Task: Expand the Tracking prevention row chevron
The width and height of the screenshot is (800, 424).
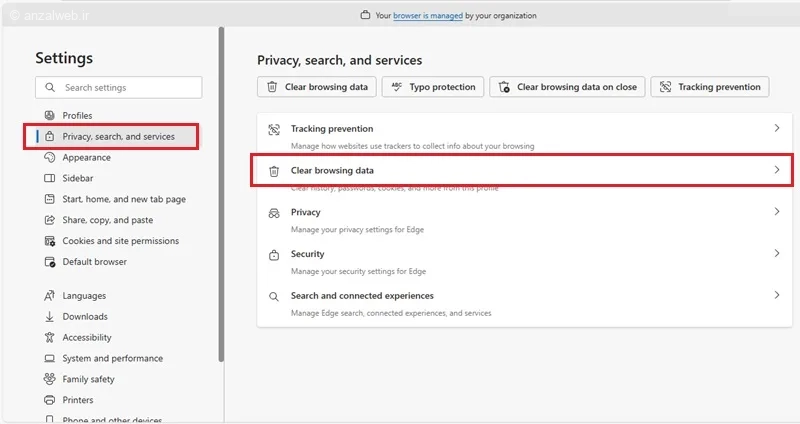Action: [x=777, y=129]
